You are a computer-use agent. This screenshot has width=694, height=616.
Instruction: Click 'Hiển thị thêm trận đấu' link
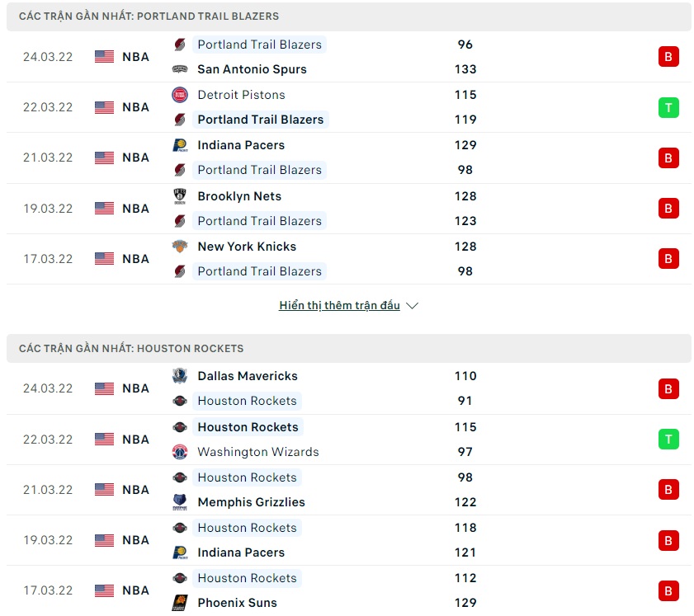click(339, 306)
